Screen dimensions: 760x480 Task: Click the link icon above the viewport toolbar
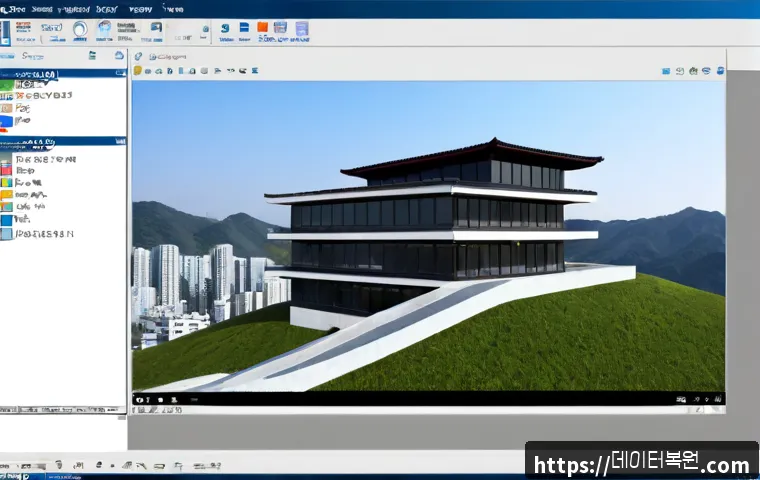(138, 56)
